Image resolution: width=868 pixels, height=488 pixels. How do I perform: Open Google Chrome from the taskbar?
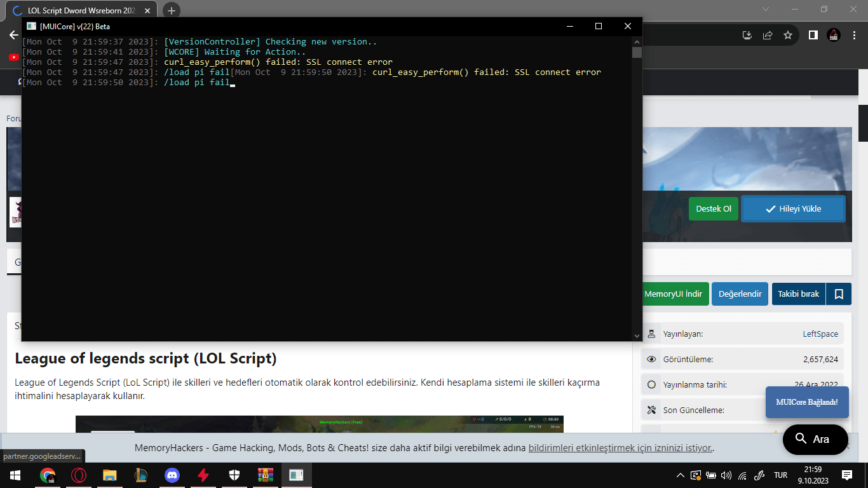coord(48,475)
